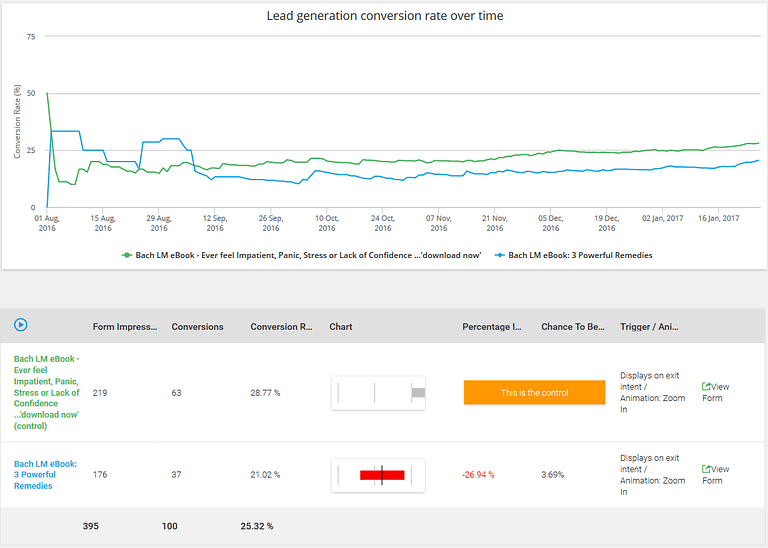Image resolution: width=768 pixels, height=548 pixels.
Task: Click the Percentage Improvement column header
Action: tap(491, 327)
